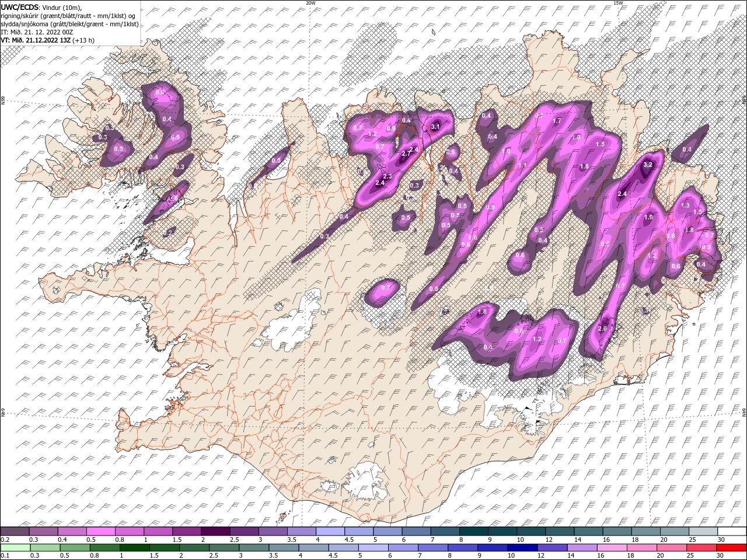Select the 'rigning/skúrir' legend description line
Image resolution: width=747 pixels, height=560 pixels.
(x=69, y=15)
